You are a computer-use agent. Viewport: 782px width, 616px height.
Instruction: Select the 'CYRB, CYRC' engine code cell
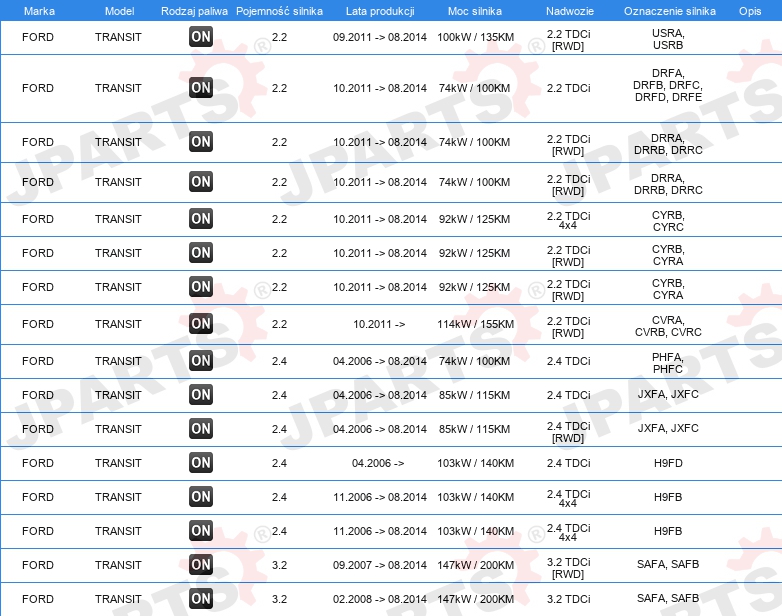click(668, 221)
